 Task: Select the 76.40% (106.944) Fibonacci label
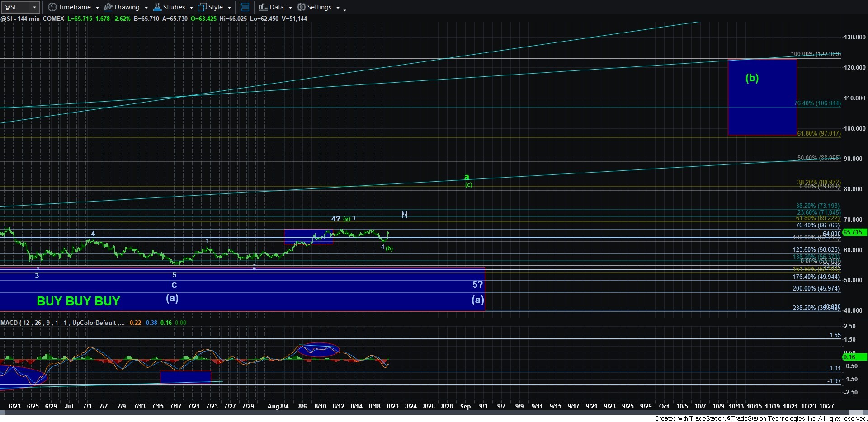pos(817,103)
